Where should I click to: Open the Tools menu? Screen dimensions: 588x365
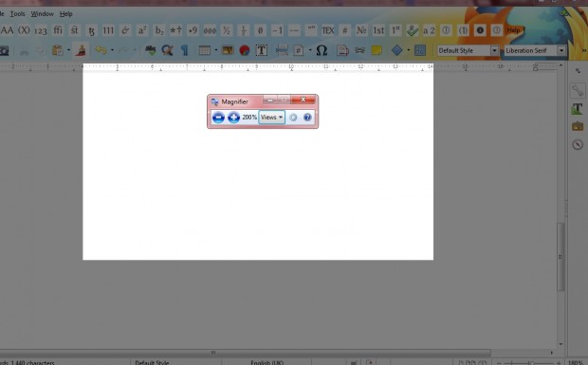(17, 14)
